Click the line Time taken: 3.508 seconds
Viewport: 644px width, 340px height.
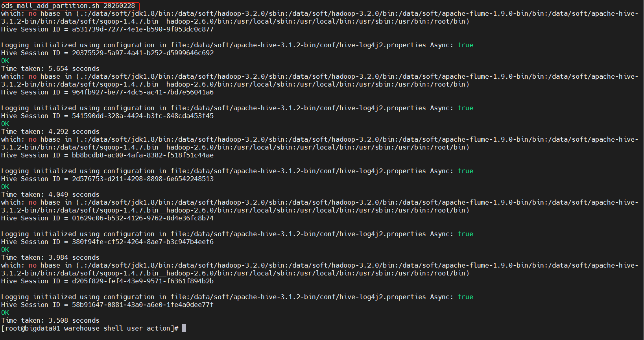pos(50,320)
